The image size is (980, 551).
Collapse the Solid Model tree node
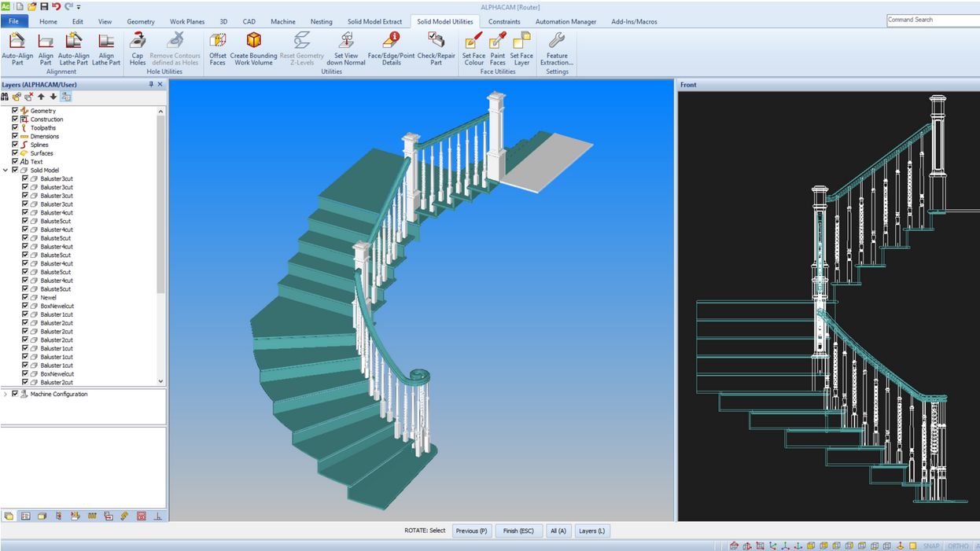6,170
